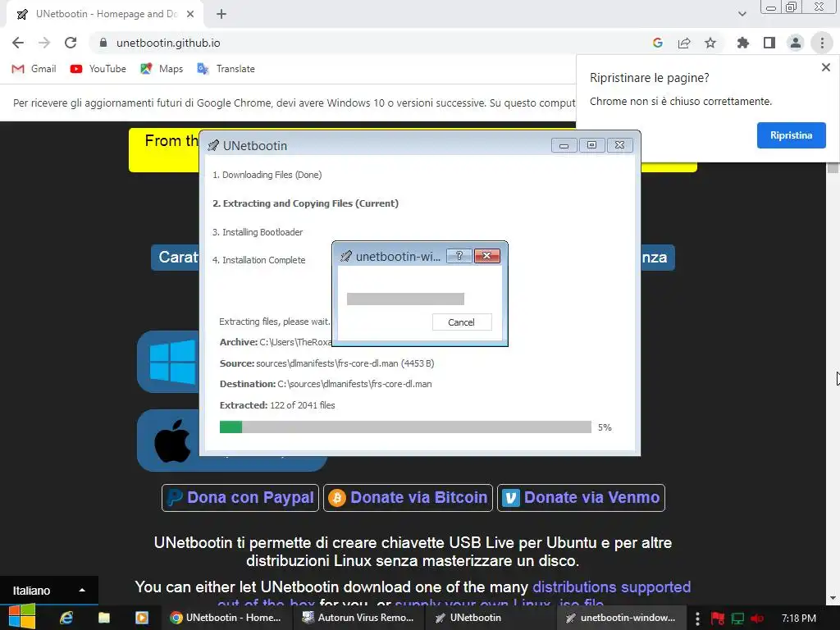This screenshot has height=630, width=840.
Task: Open the Maps bookmark
Action: (x=162, y=69)
